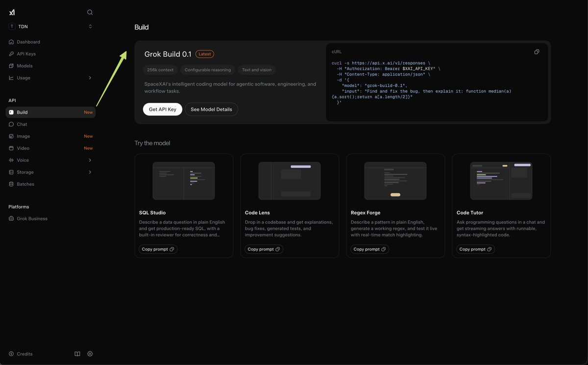Screen dimensions: 588x365
Task: Expand the Usage submenu chevron
Action: [x=90, y=78]
